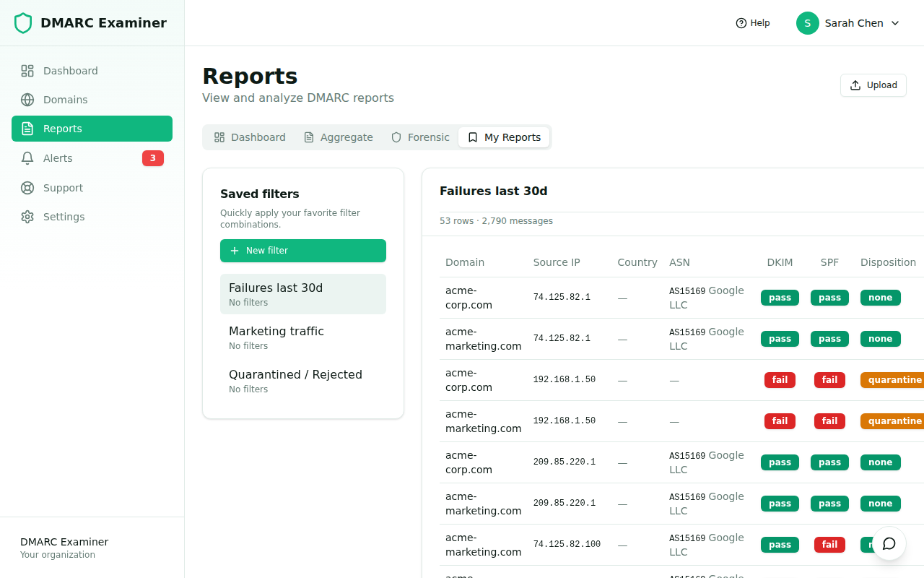The height and width of the screenshot is (578, 924).
Task: Click the red SPF fail badge for 74.125.82.100
Action: click(829, 545)
